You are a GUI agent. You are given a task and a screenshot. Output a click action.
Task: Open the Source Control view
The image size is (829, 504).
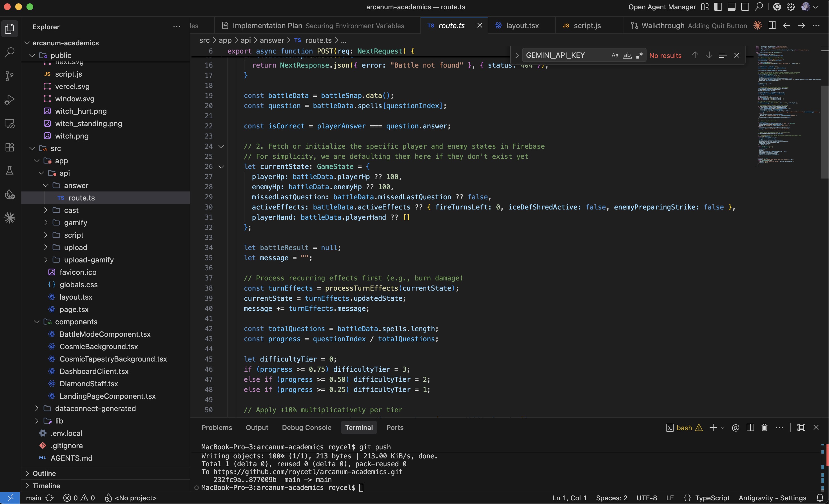click(9, 76)
